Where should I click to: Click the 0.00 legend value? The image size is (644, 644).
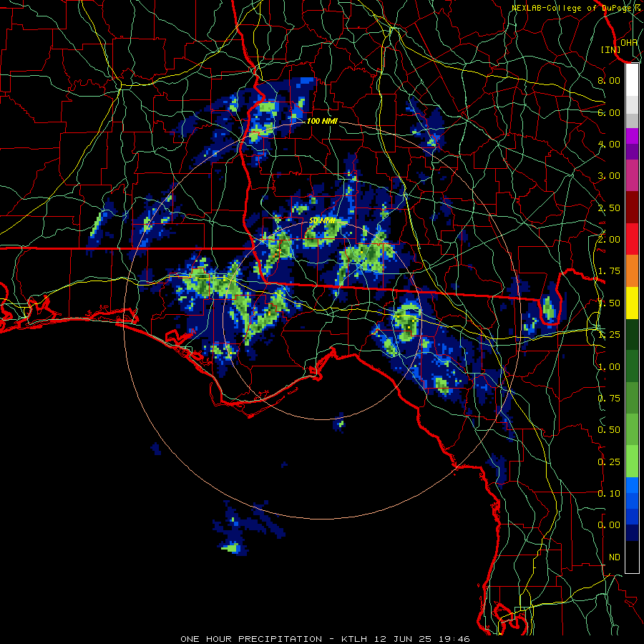609,525
